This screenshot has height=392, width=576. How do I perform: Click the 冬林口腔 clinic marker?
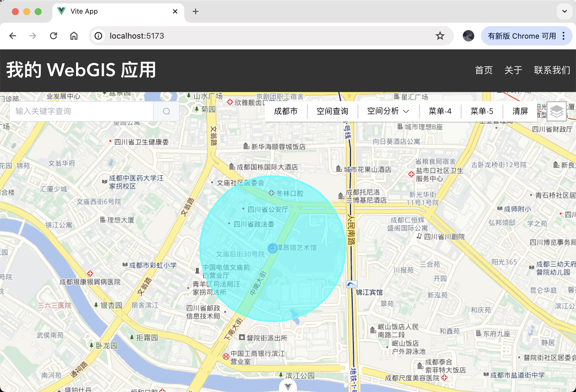pyautogui.click(x=271, y=193)
